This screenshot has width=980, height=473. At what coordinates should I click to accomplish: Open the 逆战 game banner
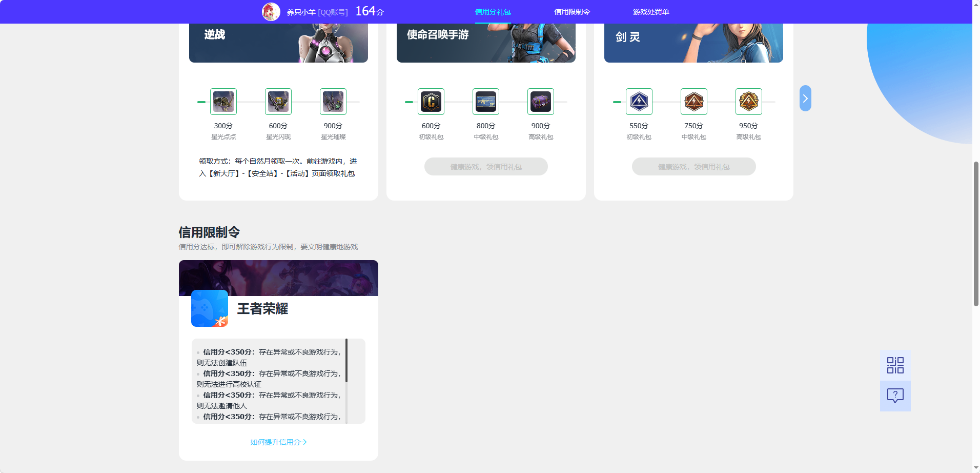tap(278, 43)
